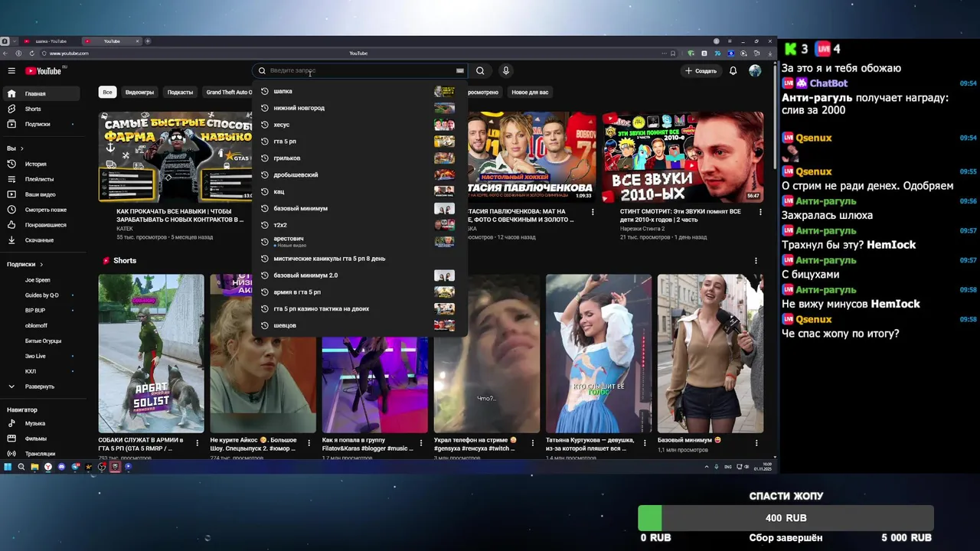The height and width of the screenshot is (551, 980).
Task: Open the КАК ПРОКАЧАТЬ ВСЕ НАВЫКИ video thumbnail
Action: 175,157
